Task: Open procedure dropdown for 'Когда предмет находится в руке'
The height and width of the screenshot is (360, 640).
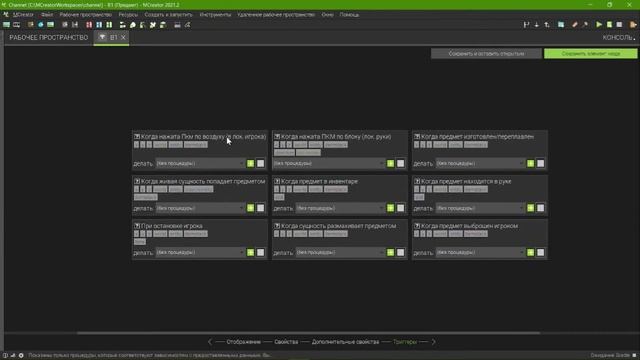Action: (480, 208)
